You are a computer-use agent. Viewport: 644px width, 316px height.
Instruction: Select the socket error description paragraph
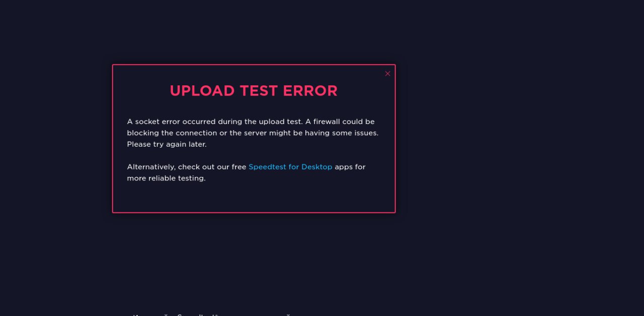click(x=253, y=133)
